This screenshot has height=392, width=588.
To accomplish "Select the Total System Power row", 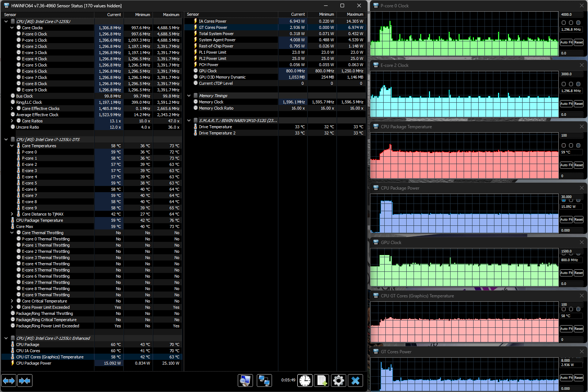I will (275, 34).
